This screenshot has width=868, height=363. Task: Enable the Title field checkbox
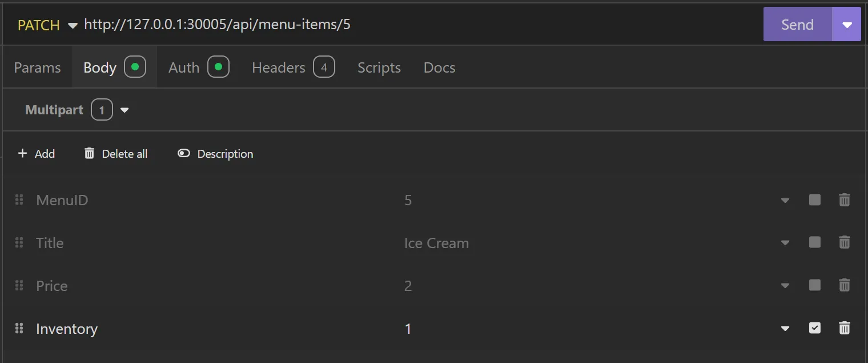tap(815, 242)
